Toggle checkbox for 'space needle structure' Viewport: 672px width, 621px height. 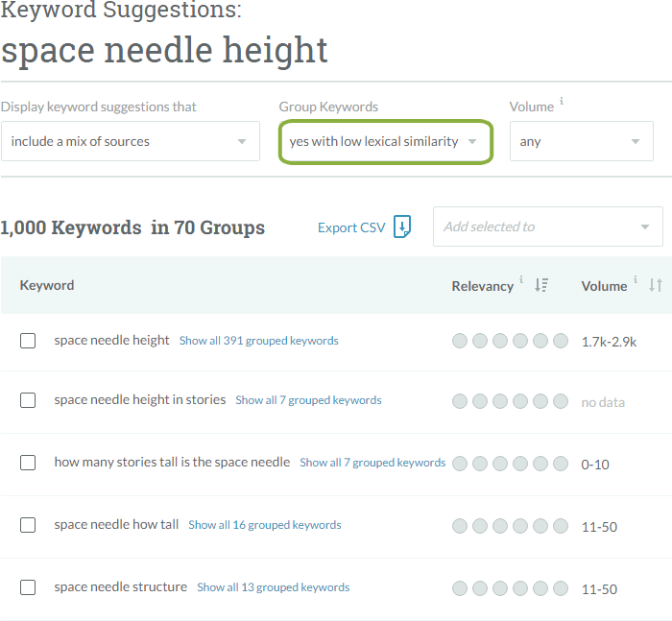(x=28, y=587)
